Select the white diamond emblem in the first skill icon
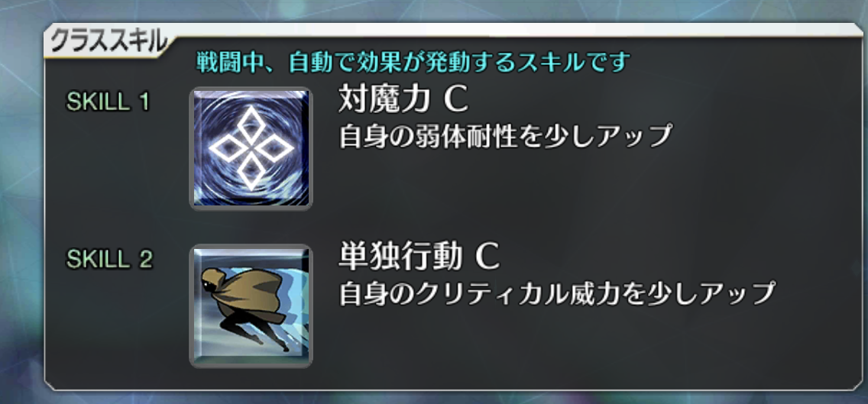This screenshot has width=868, height=404. click(x=253, y=148)
